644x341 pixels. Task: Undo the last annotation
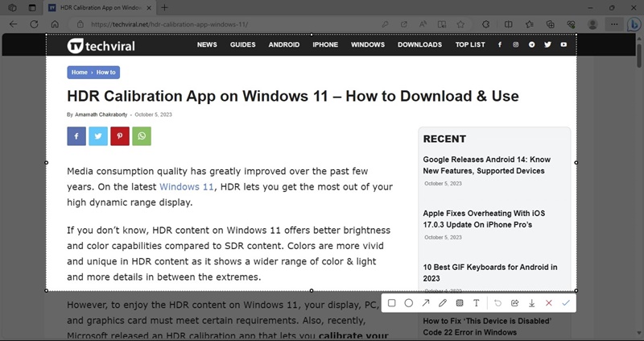497,303
